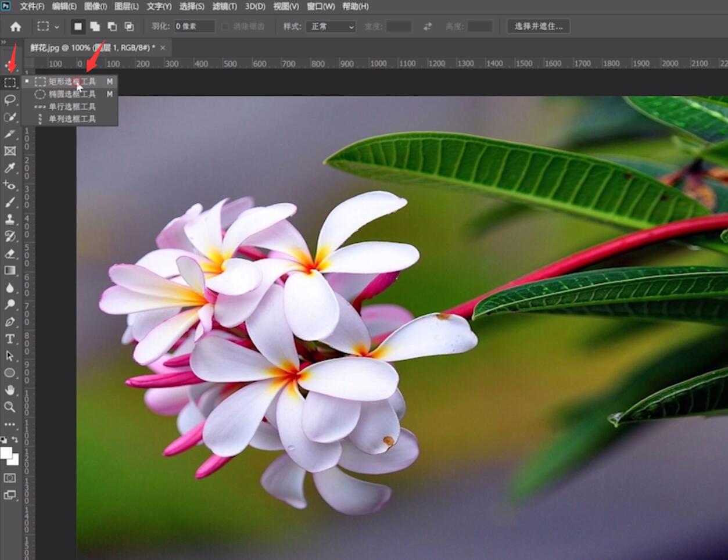
Task: Open the 视图(V) menu
Action: (286, 6)
